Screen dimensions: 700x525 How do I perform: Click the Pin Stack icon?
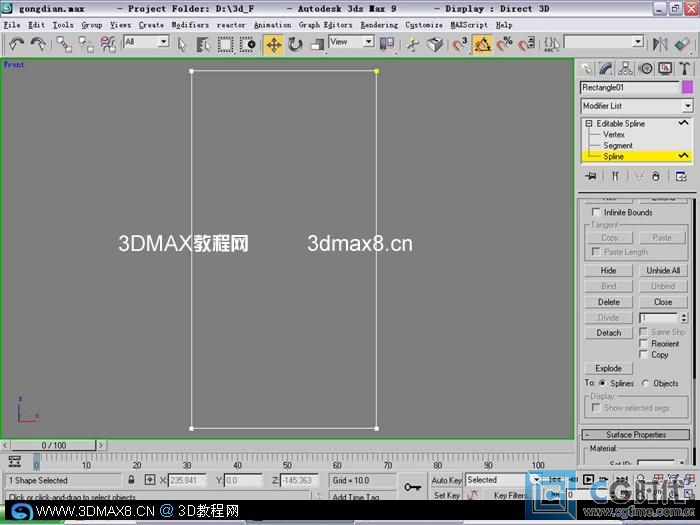tap(591, 176)
